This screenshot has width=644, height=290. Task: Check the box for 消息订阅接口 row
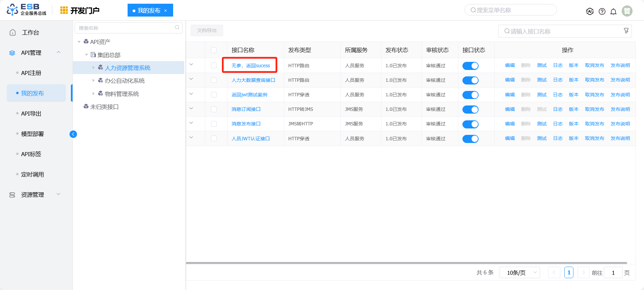(214, 109)
